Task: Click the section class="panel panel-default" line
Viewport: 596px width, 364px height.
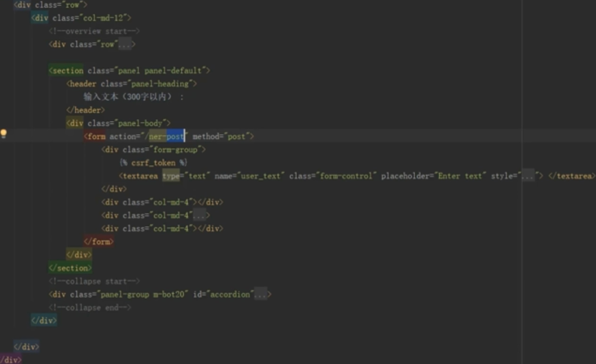Action: (x=129, y=71)
